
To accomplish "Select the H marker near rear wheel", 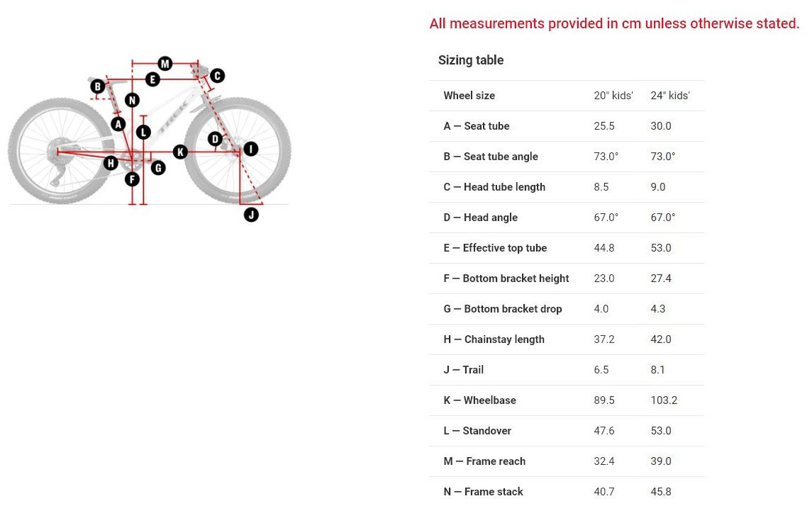I will [111, 163].
